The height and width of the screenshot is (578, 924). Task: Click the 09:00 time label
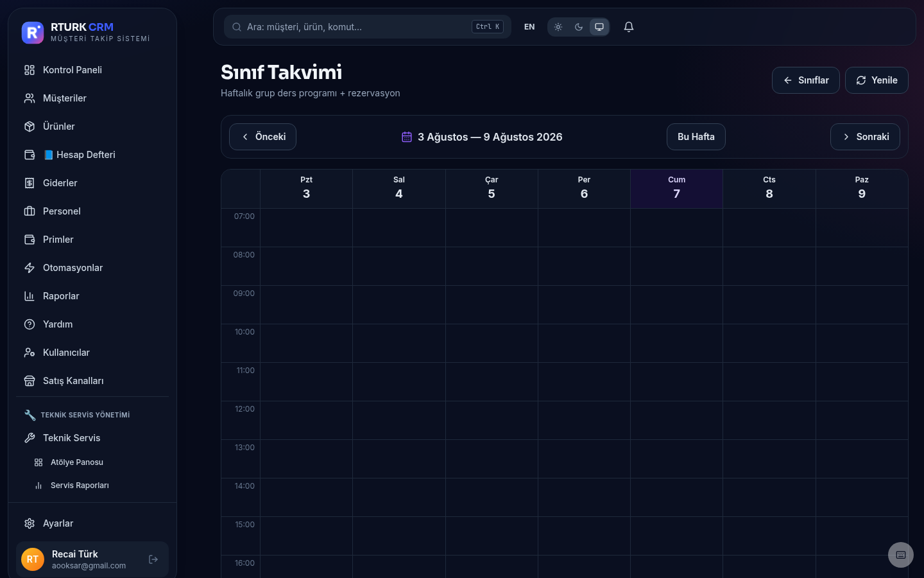pyautogui.click(x=244, y=293)
